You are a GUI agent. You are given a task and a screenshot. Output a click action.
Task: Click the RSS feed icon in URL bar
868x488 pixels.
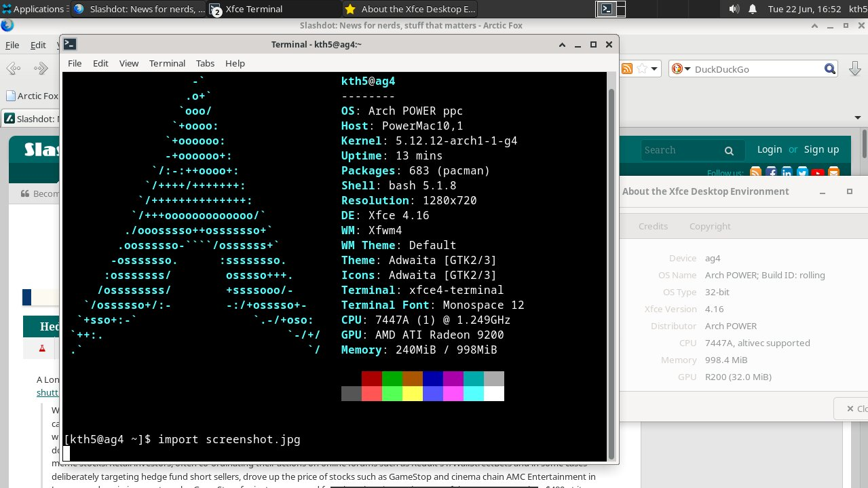(628, 69)
